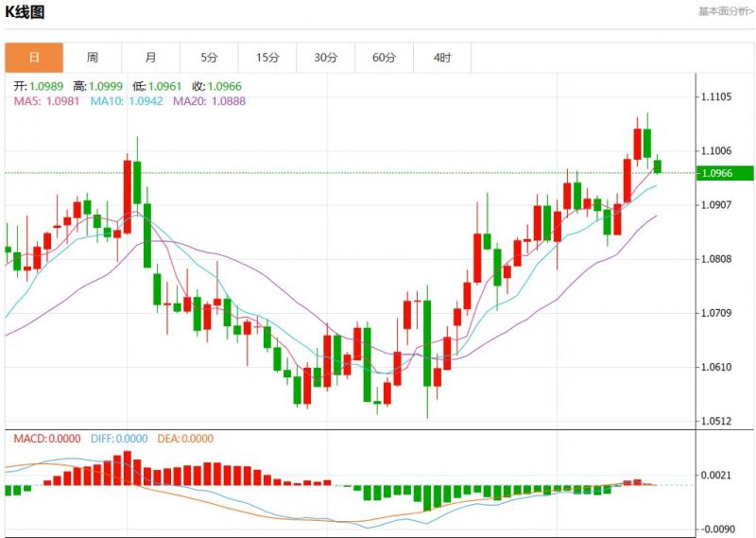Click the DIFF:0.0000 label

[x=119, y=439]
